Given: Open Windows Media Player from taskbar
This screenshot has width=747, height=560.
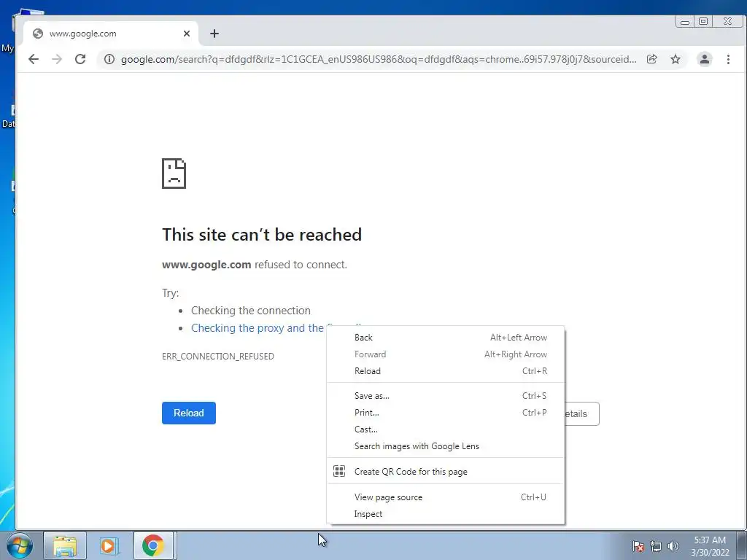Looking at the screenshot, I should [109, 545].
